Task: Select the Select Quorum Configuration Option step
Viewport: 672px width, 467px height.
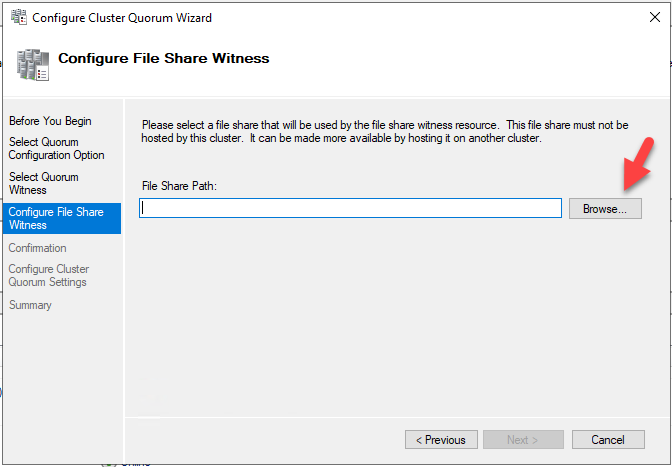Action: coord(57,148)
